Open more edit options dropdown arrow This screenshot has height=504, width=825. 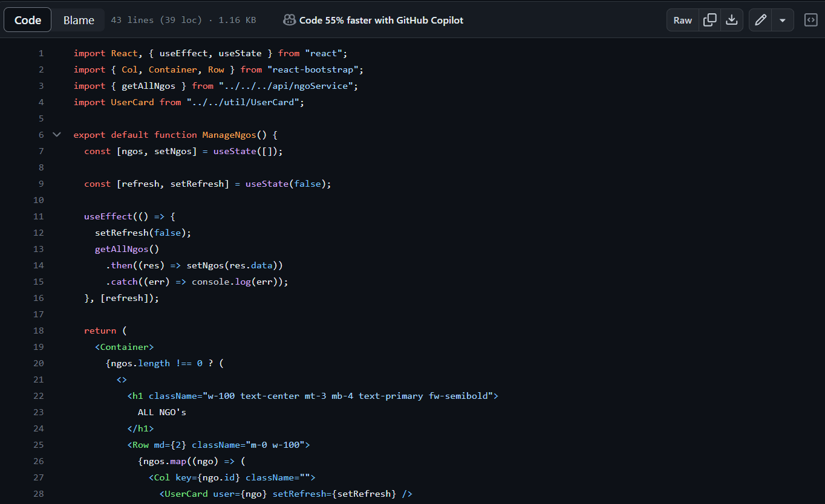click(783, 20)
